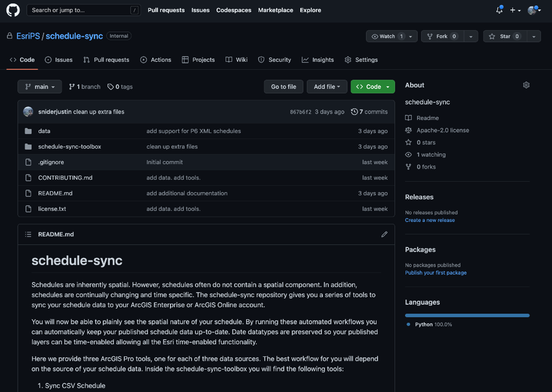552x392 pixels.
Task: Click the Python language bar
Action: (x=467, y=315)
